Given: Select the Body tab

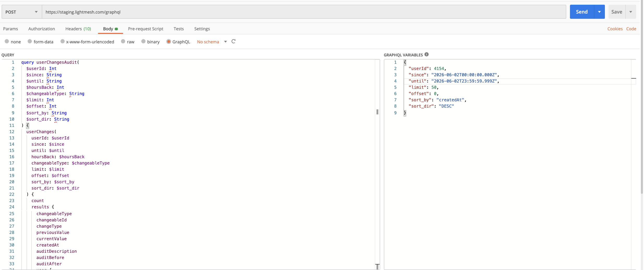Looking at the screenshot, I should pos(110,29).
